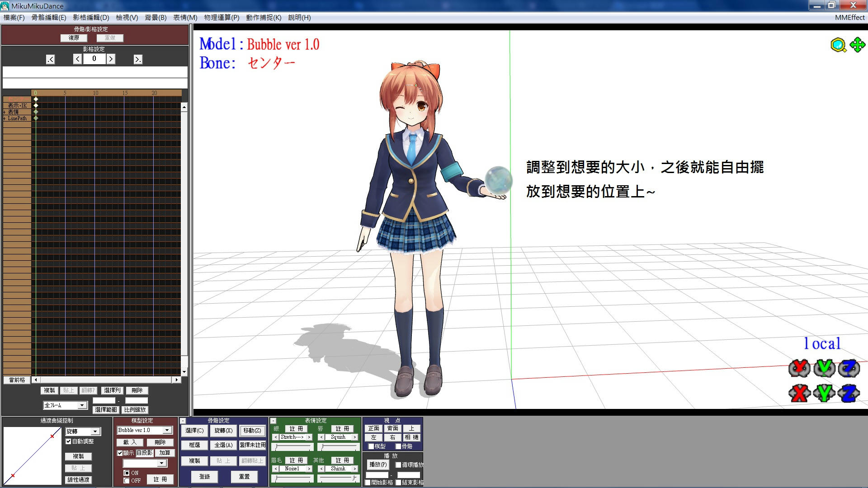
Task: Click the left arrow of Squish lip morph
Action: [321, 437]
